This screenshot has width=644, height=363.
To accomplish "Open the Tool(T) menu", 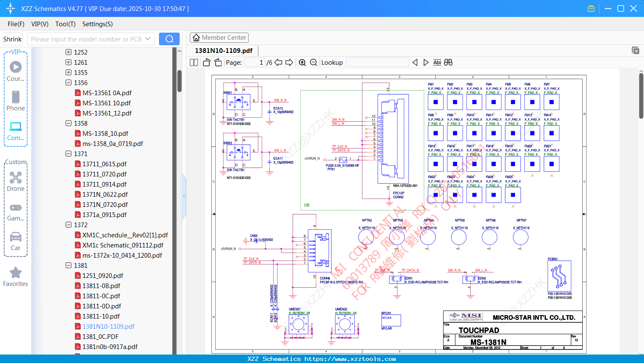I will click(65, 24).
